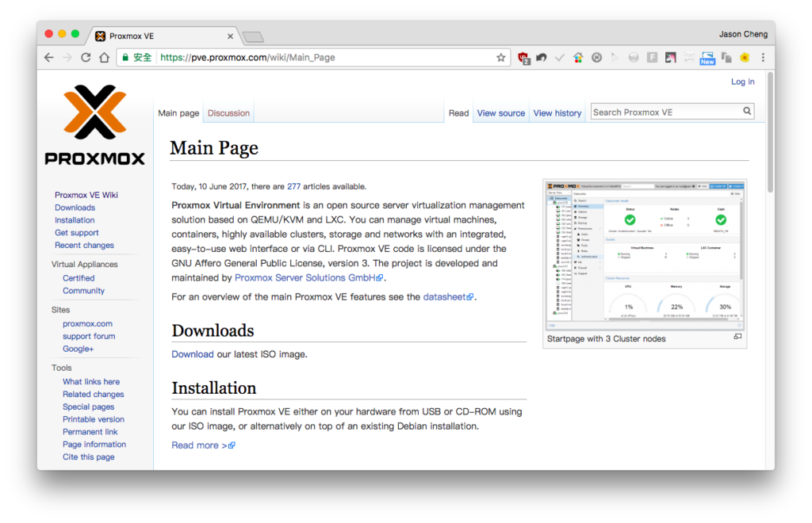Click the copy pages extension icon

point(726,57)
